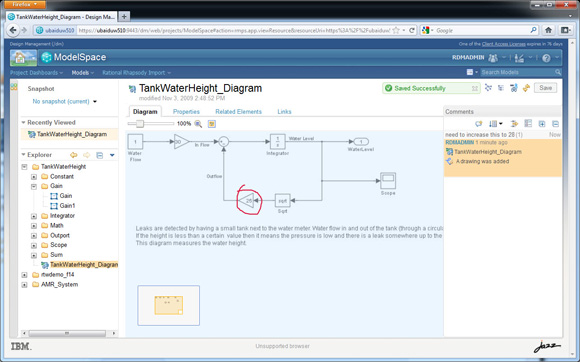This screenshot has height=362, width=580.
Task: Click the tree structure icon left of Save
Action: [501, 88]
